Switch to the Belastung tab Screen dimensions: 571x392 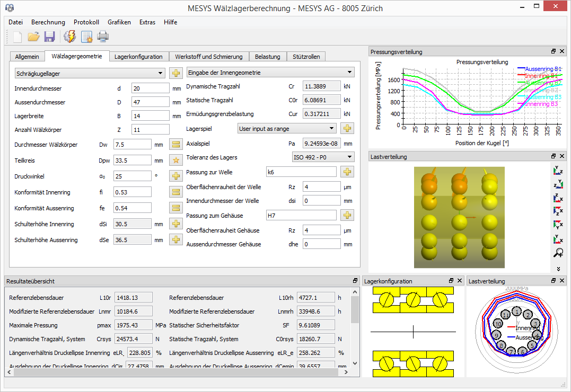[x=267, y=57]
